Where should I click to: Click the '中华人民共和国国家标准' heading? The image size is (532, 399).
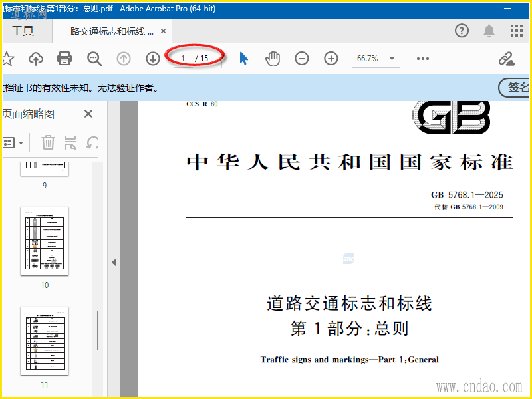coord(349,162)
